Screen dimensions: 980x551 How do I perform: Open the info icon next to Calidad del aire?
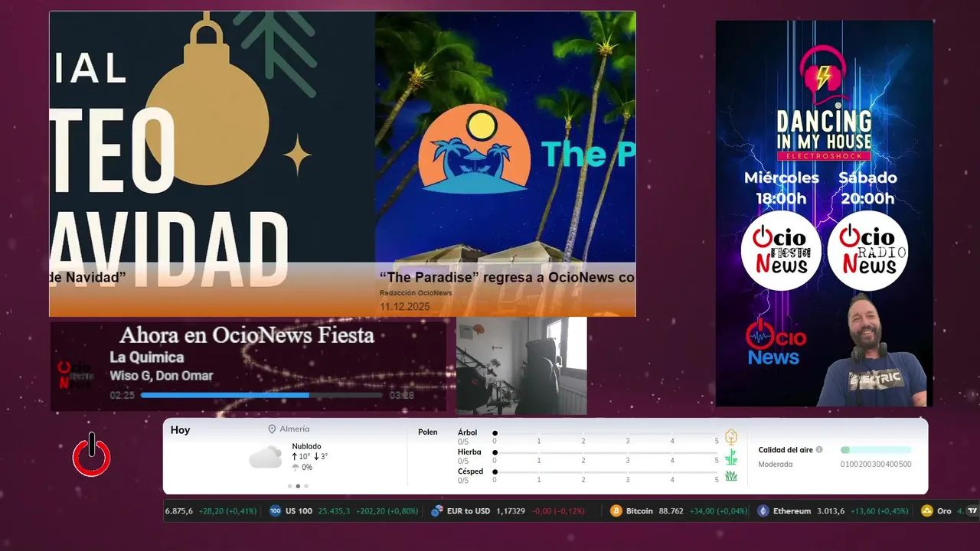pos(819,450)
